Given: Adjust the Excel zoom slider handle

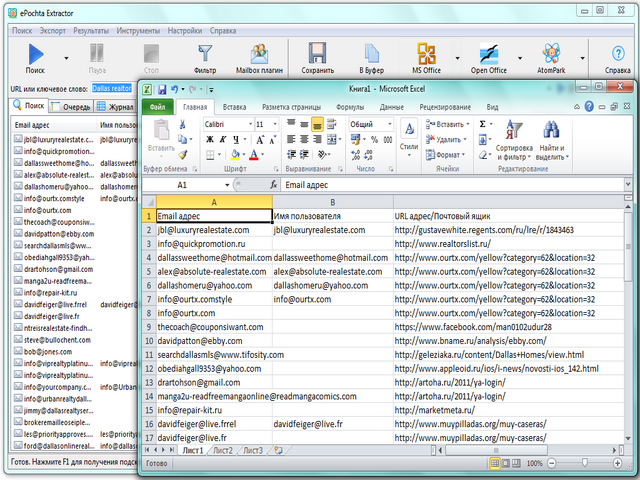Looking at the screenshot, I should click(x=584, y=463).
